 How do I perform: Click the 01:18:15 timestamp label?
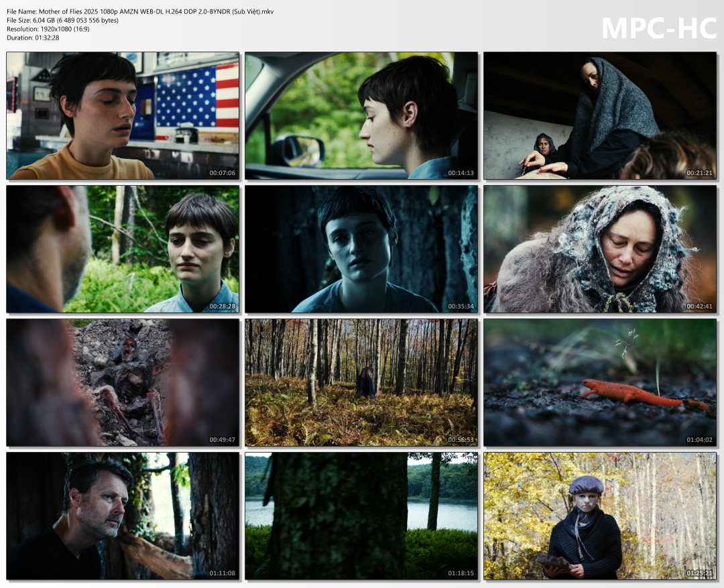[461, 573]
